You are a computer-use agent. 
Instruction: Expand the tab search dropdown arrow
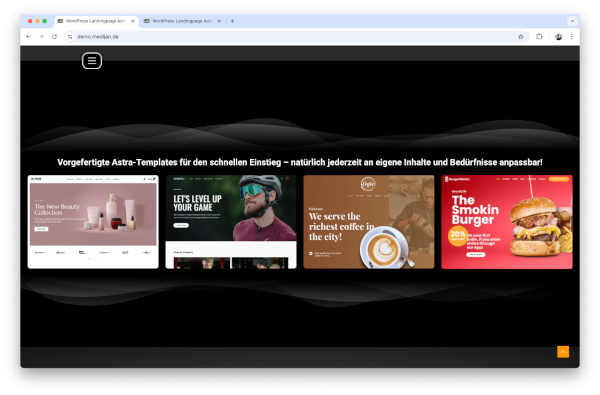point(572,21)
